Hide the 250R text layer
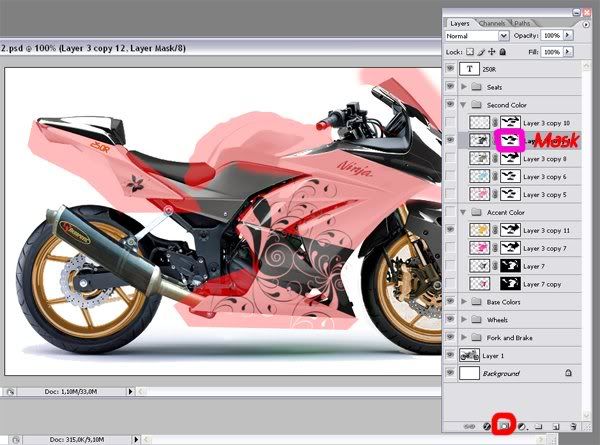The height and width of the screenshot is (445, 600). coord(450,69)
